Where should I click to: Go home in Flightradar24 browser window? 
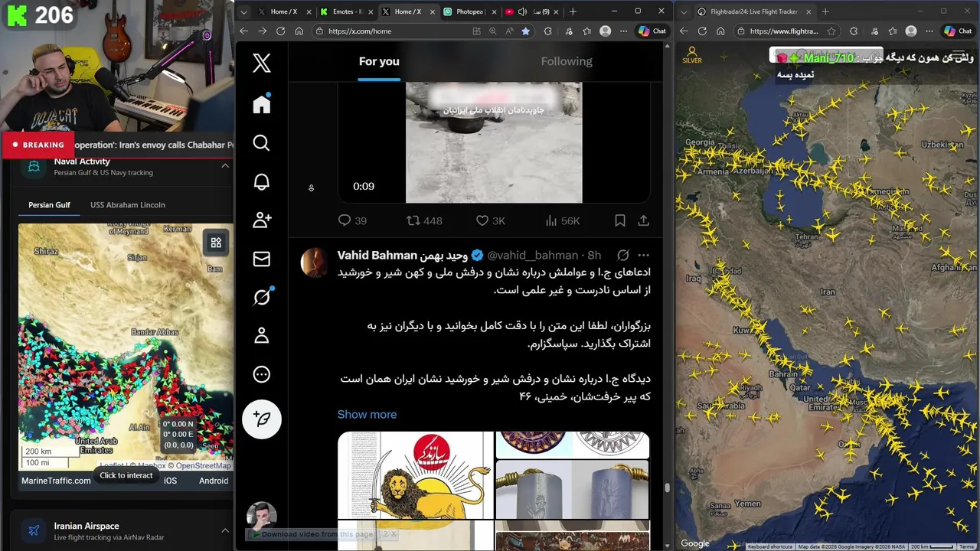(x=720, y=31)
